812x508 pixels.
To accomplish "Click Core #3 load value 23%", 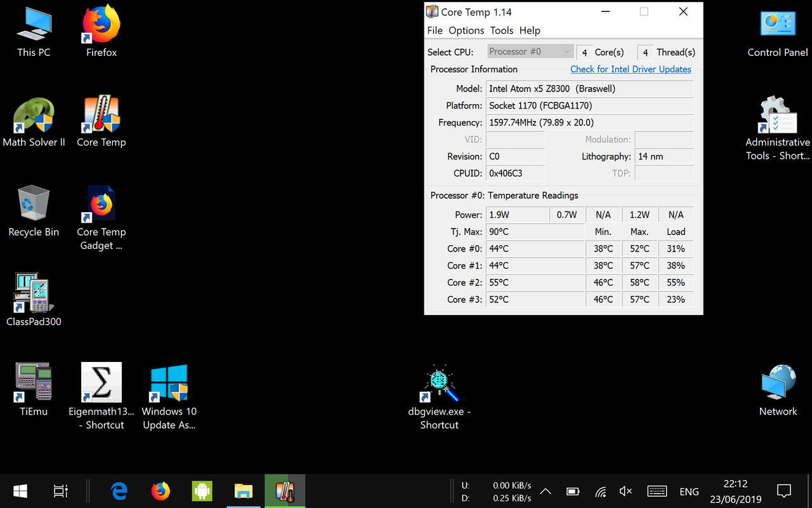I will (676, 299).
